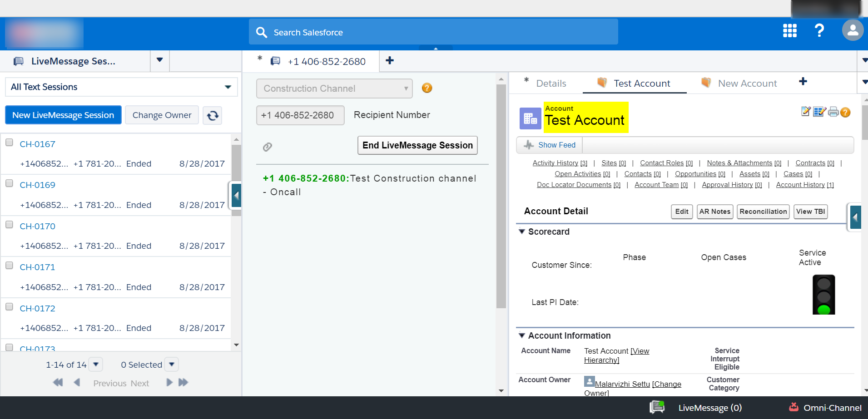Open the 0 Selected dropdown

[172, 364]
